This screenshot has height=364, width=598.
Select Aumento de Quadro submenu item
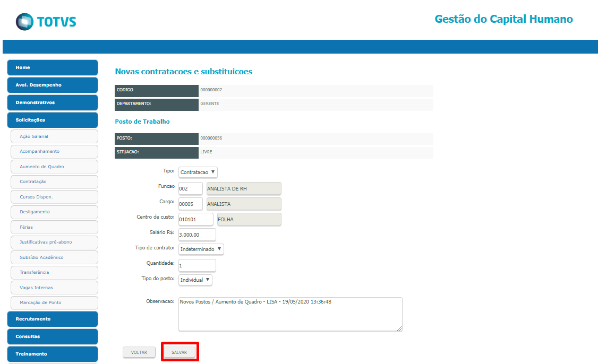(x=55, y=167)
